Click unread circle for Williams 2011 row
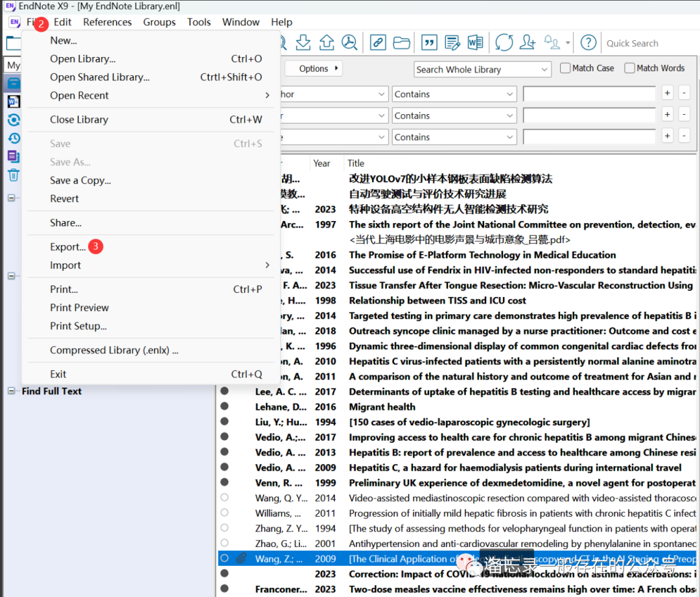This screenshot has width=700, height=597. [x=224, y=513]
